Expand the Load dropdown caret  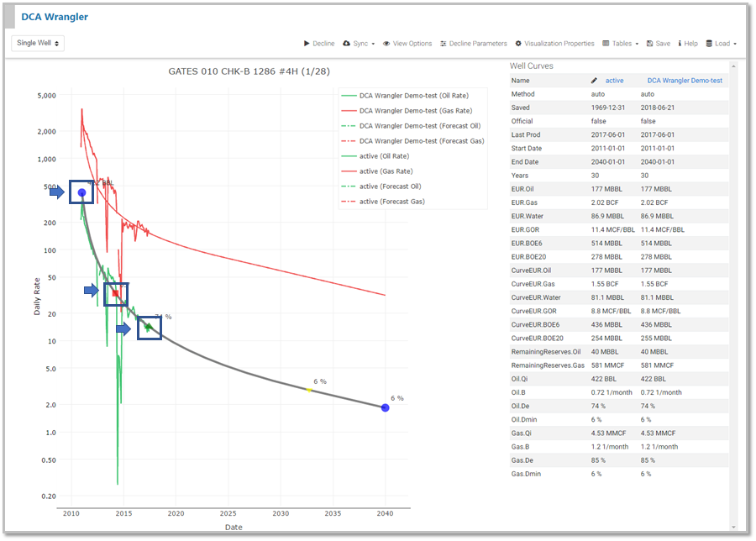(735, 44)
